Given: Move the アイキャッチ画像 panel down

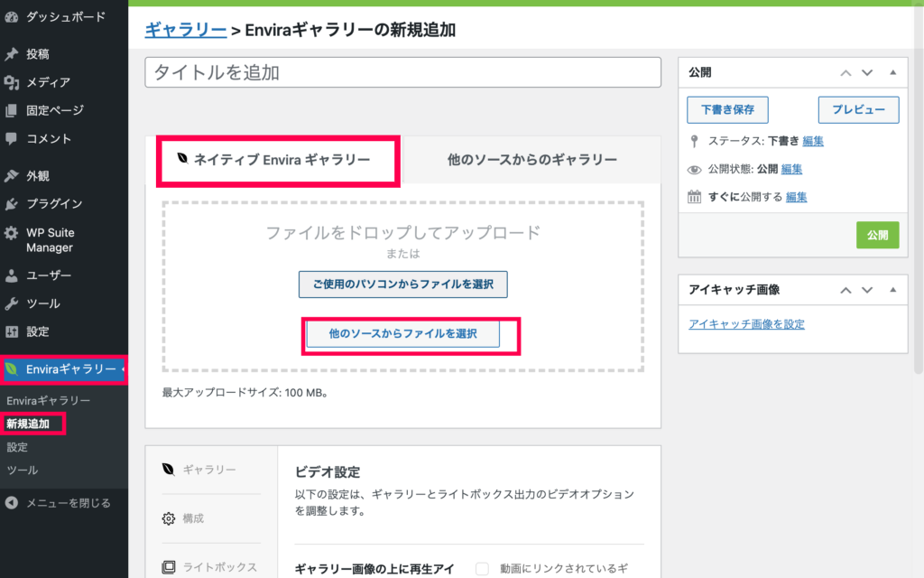Looking at the screenshot, I should click(867, 290).
